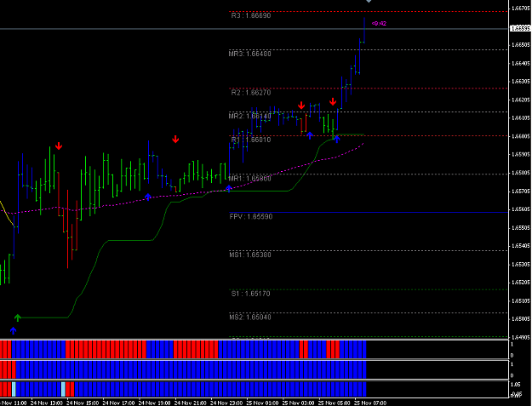Click time axis label '24 Nov 15:00'
Screen dimensions: 532x406
[83, 403]
